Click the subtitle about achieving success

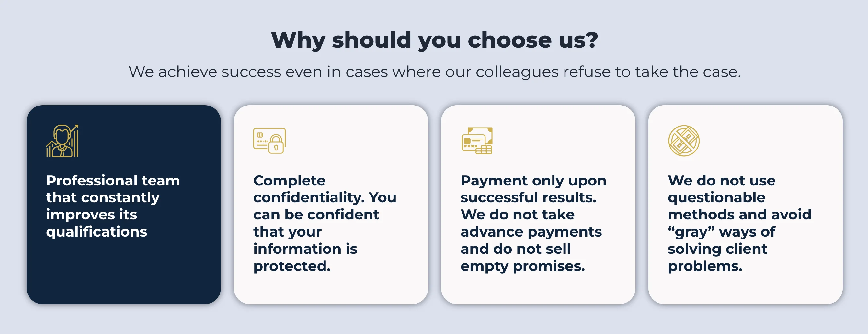point(435,72)
